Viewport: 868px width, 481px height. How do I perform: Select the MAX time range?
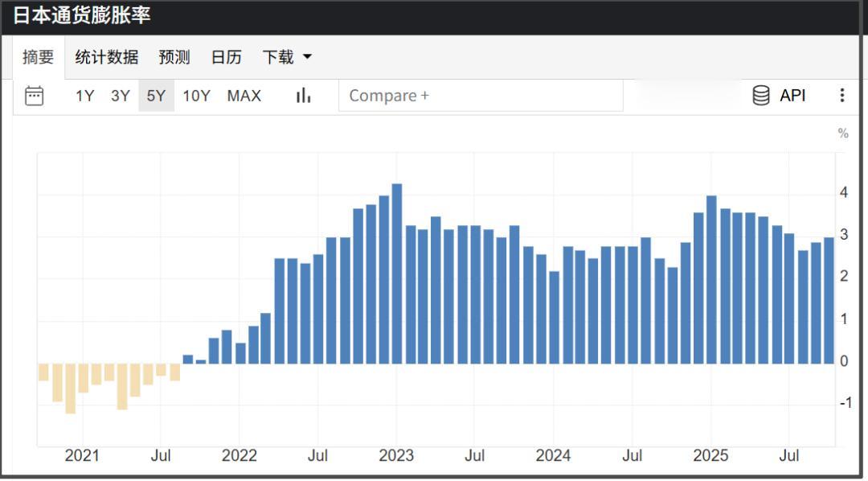[x=244, y=95]
